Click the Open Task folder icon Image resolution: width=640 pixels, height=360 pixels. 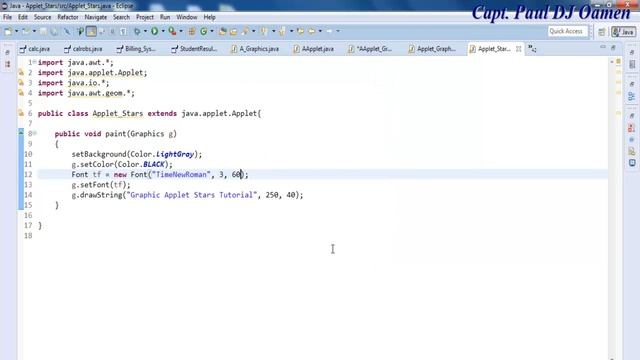(x=233, y=31)
